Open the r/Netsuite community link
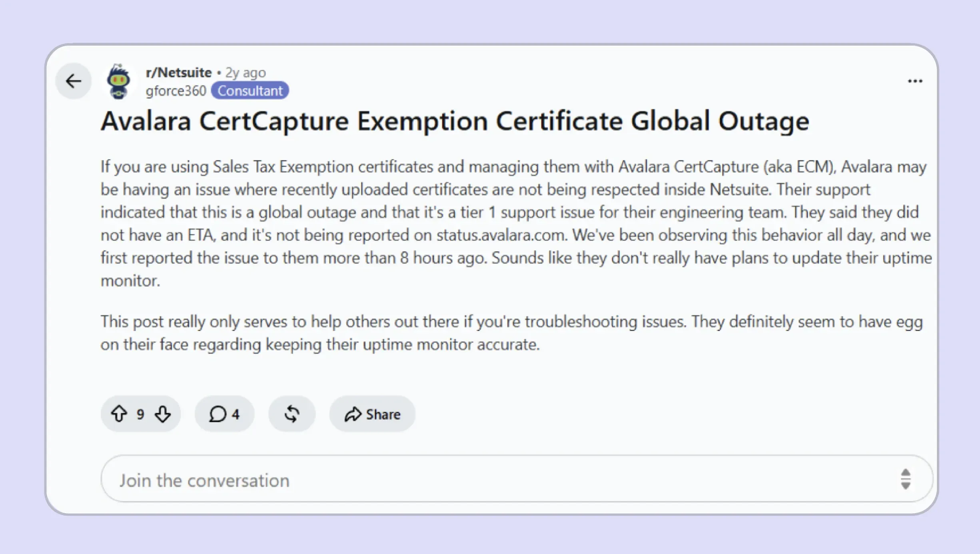The height and width of the screenshot is (554, 980). [179, 72]
